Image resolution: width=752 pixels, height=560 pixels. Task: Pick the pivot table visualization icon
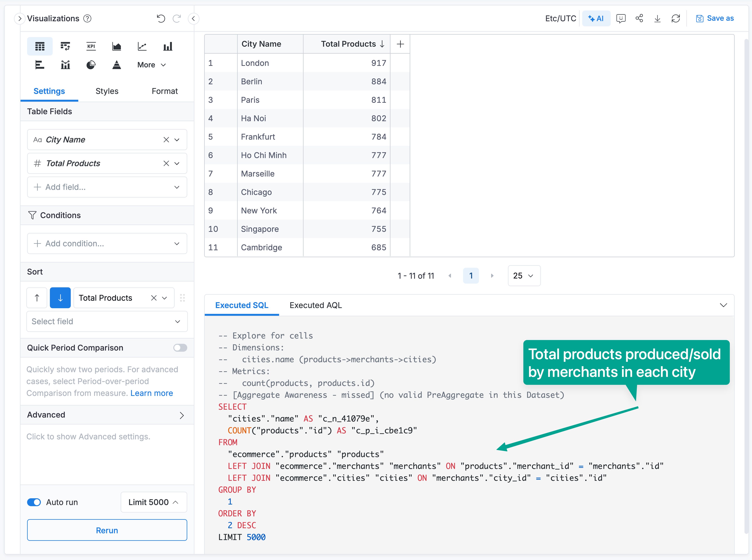[65, 46]
